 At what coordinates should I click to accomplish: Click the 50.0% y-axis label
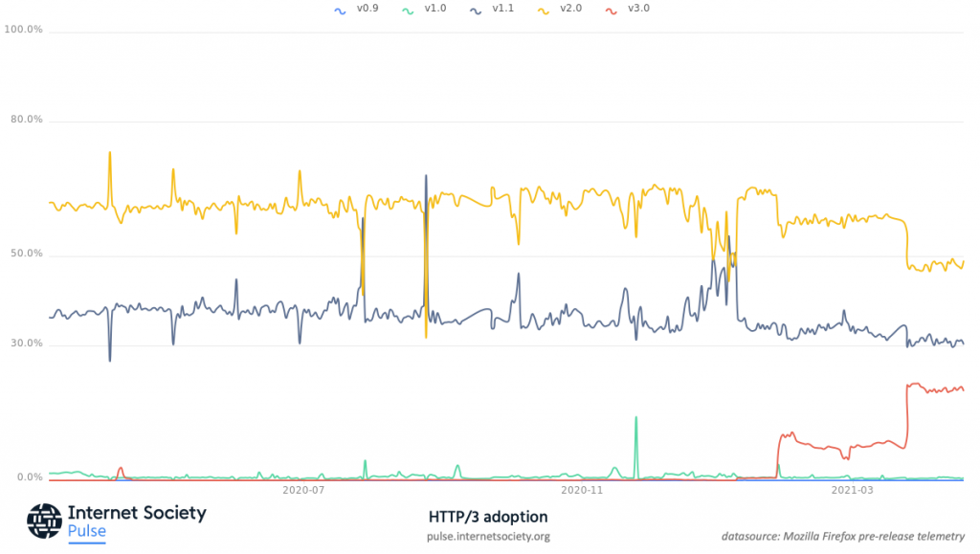pyautogui.click(x=24, y=254)
